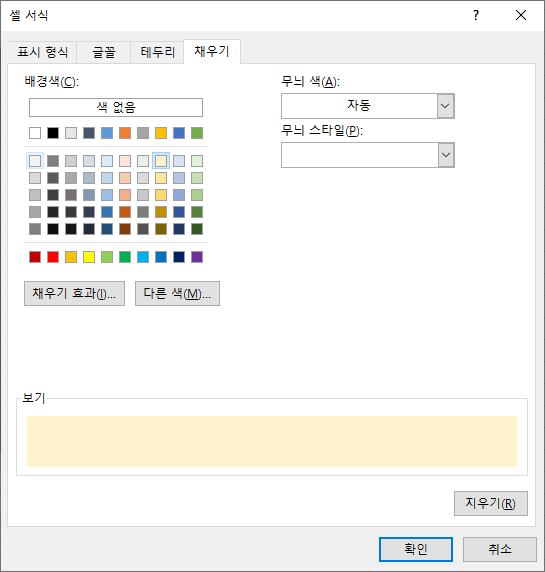
Task: Click the help question mark icon
Action: point(476,15)
